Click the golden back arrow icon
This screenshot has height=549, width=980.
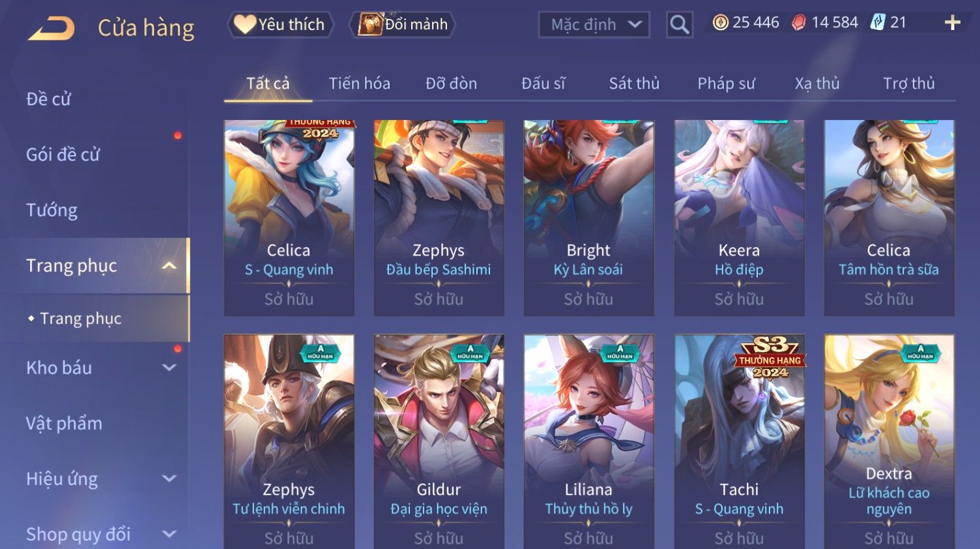51,28
